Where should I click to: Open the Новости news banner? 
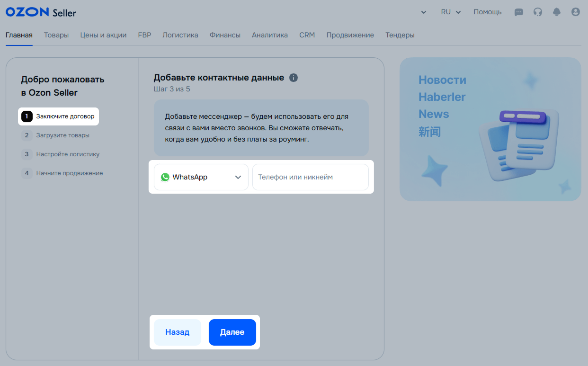click(x=490, y=129)
